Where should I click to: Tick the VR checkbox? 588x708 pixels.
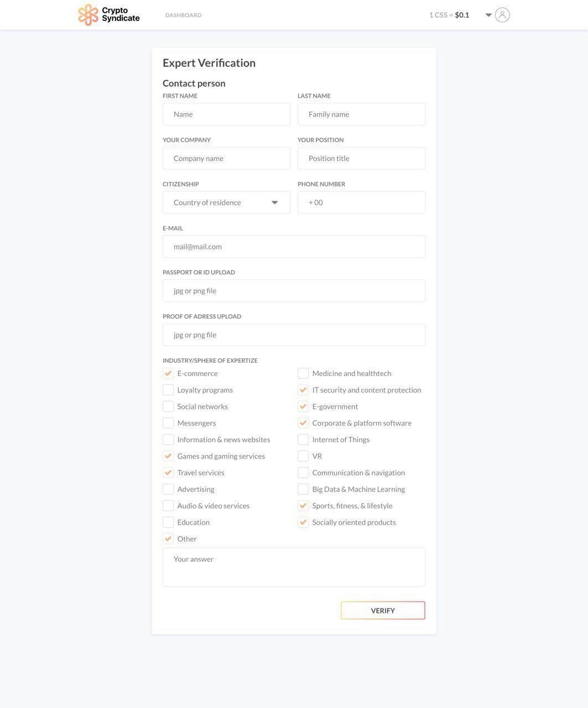(x=303, y=456)
